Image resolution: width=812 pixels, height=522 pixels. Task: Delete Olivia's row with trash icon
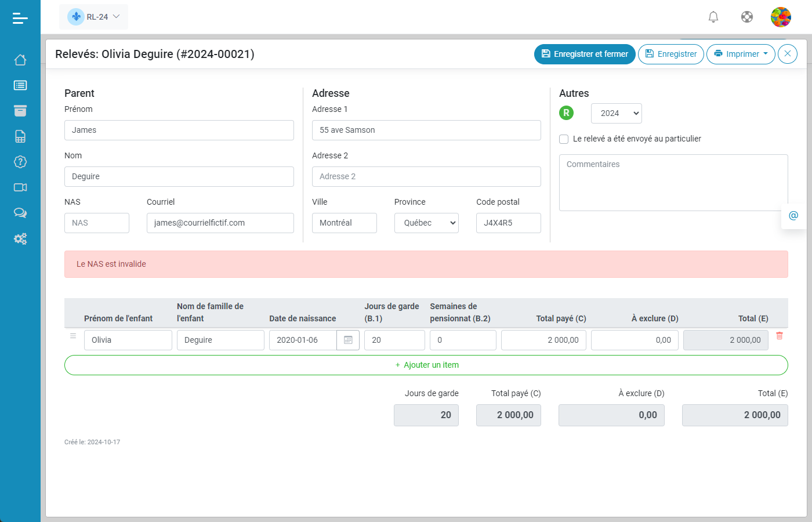[x=780, y=336]
